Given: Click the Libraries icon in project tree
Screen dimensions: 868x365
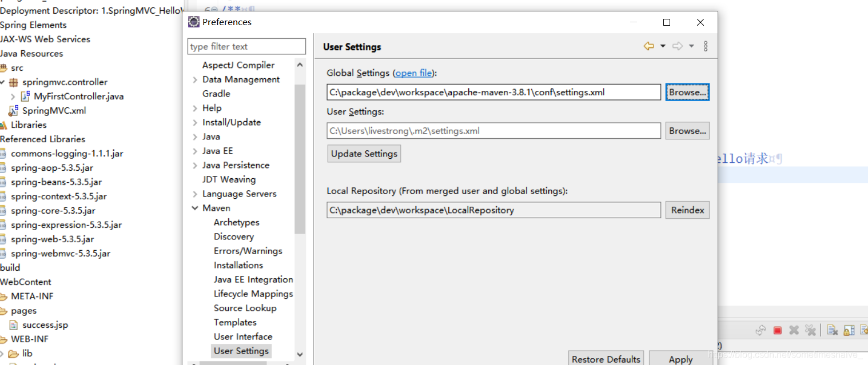Looking at the screenshot, I should [x=3, y=125].
